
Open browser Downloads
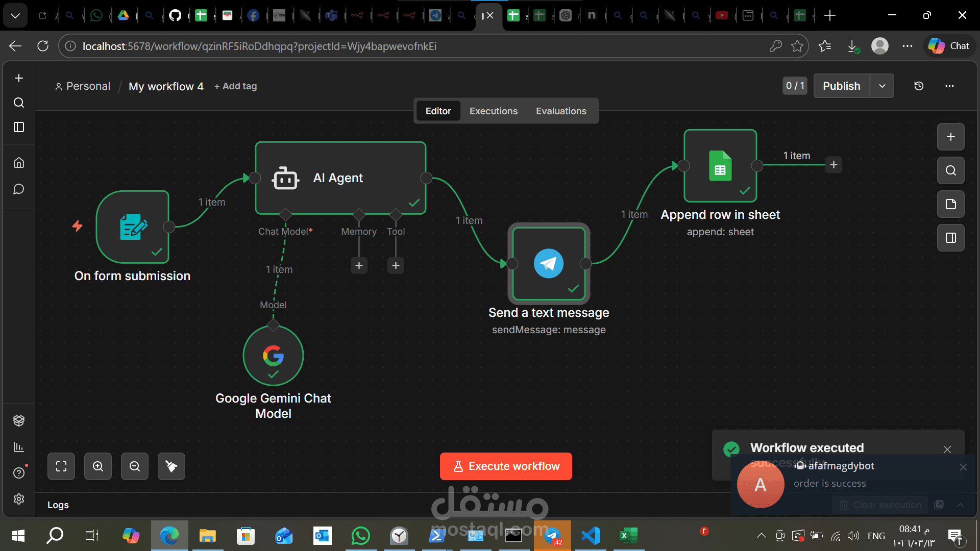tap(852, 46)
